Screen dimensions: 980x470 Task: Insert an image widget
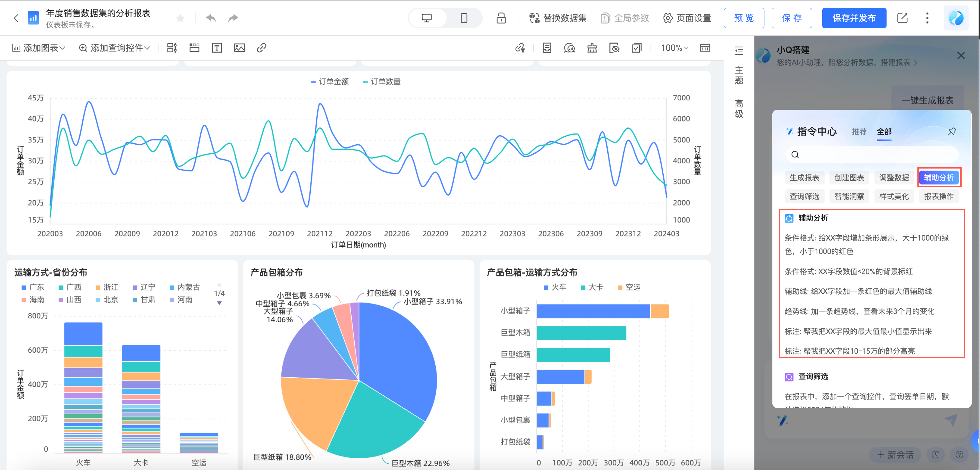coord(239,48)
